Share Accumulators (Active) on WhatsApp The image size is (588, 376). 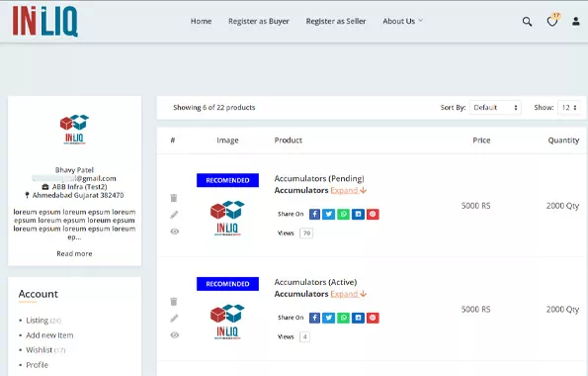pyautogui.click(x=343, y=318)
